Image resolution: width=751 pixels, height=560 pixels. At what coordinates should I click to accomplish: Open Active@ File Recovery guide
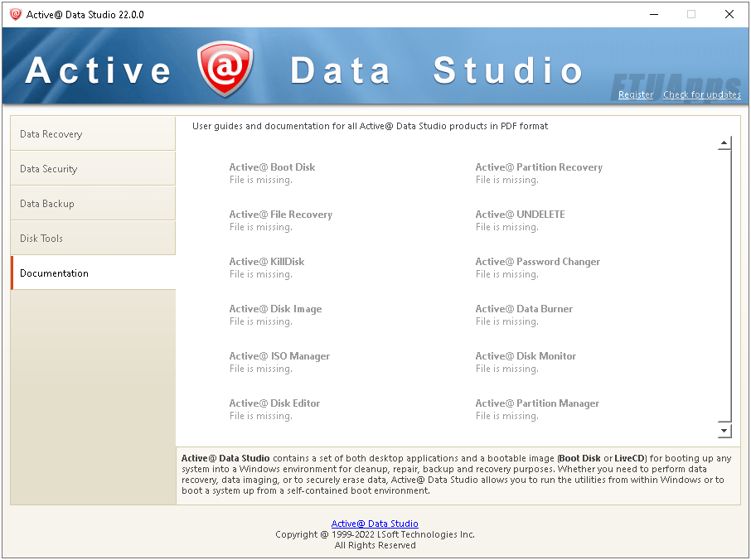click(281, 215)
